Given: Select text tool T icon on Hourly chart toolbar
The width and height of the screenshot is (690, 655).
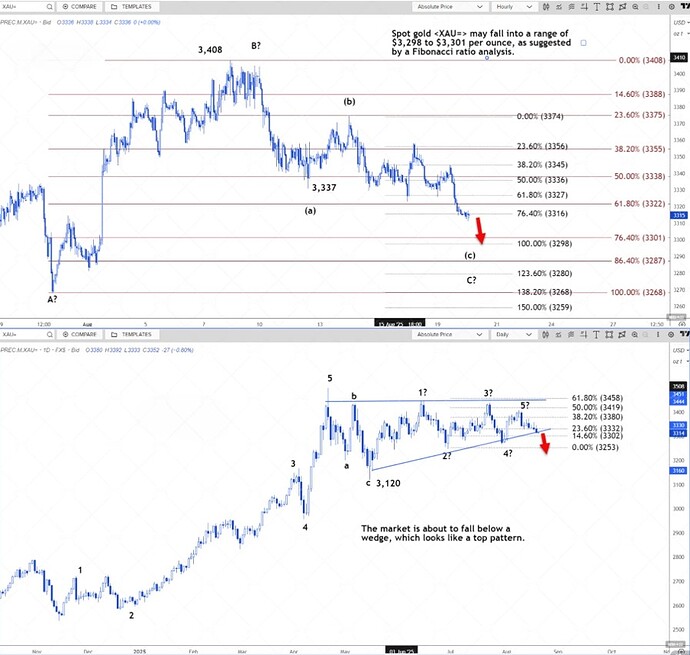Looking at the screenshot, I should [597, 7].
